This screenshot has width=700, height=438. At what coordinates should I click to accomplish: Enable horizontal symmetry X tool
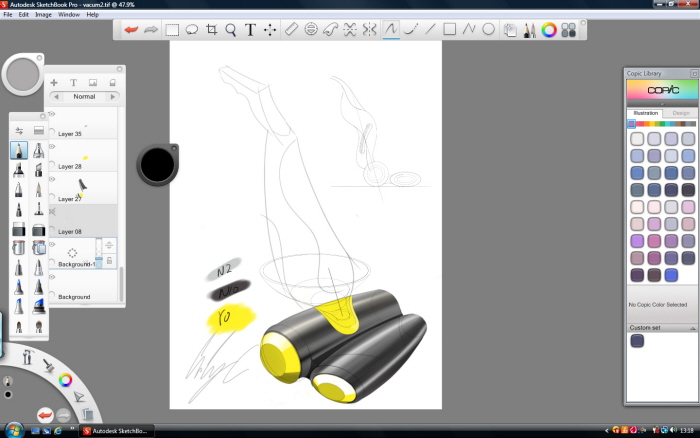350,29
